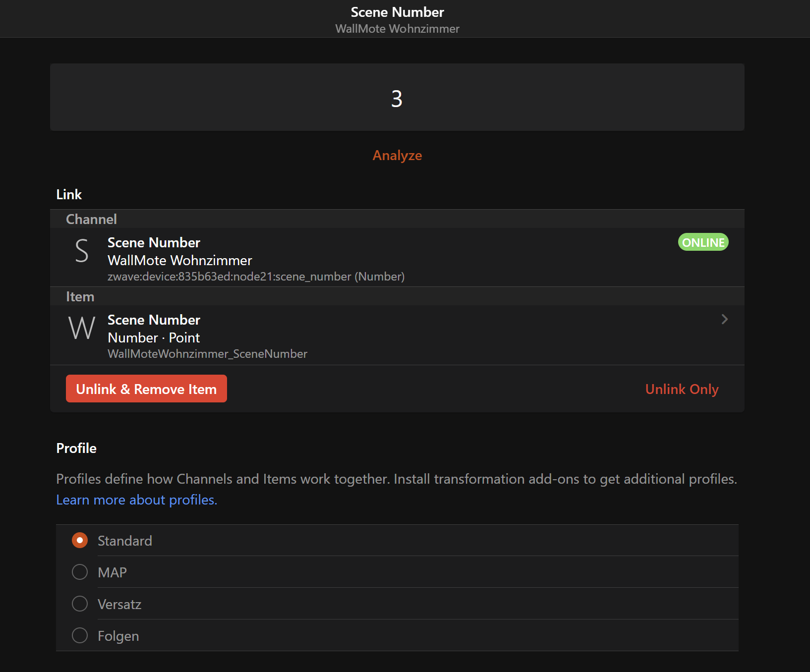This screenshot has width=810, height=672.
Task: Click the Channel section header
Action: [x=91, y=219]
